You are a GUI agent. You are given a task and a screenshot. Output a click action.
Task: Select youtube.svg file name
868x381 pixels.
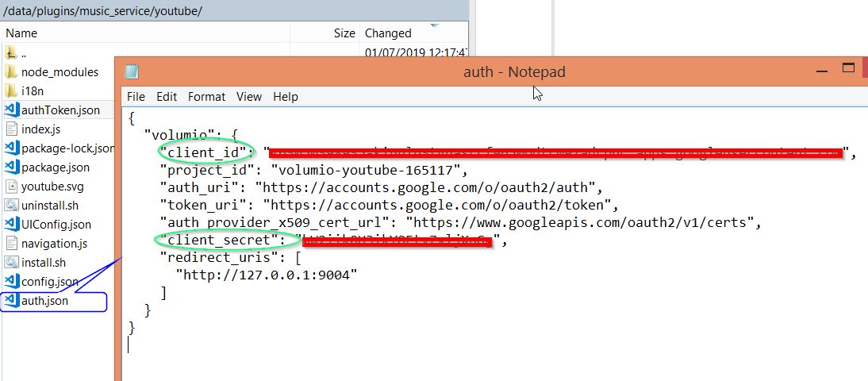(x=52, y=187)
